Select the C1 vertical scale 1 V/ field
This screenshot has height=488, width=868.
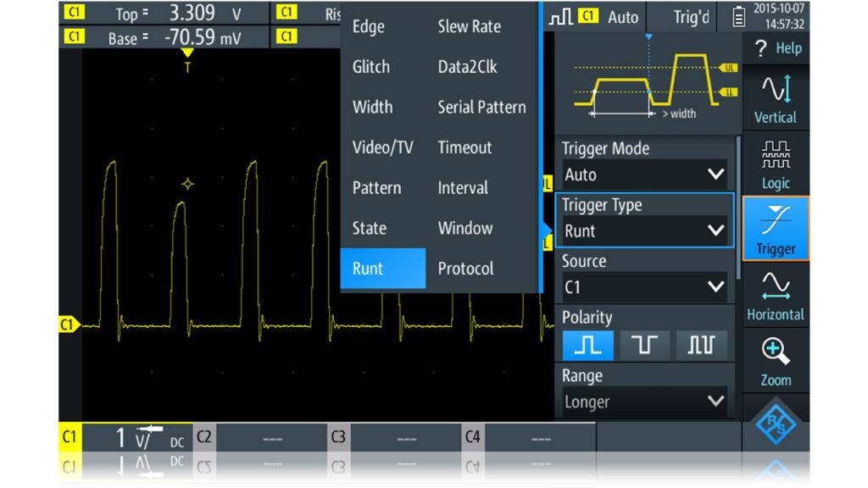pyautogui.click(x=138, y=437)
